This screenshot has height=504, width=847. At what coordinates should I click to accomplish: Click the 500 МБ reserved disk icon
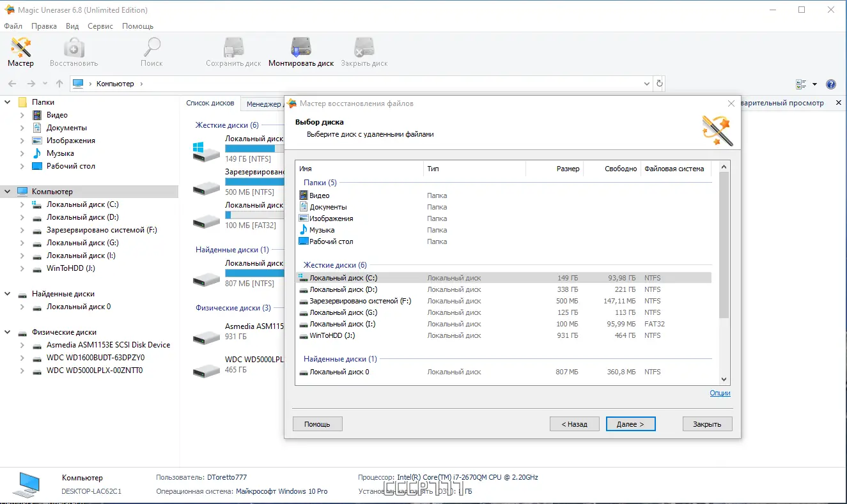(x=206, y=187)
